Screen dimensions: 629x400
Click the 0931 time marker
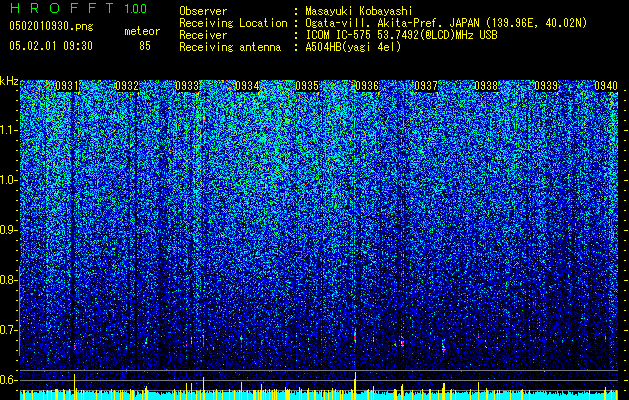[x=67, y=86]
